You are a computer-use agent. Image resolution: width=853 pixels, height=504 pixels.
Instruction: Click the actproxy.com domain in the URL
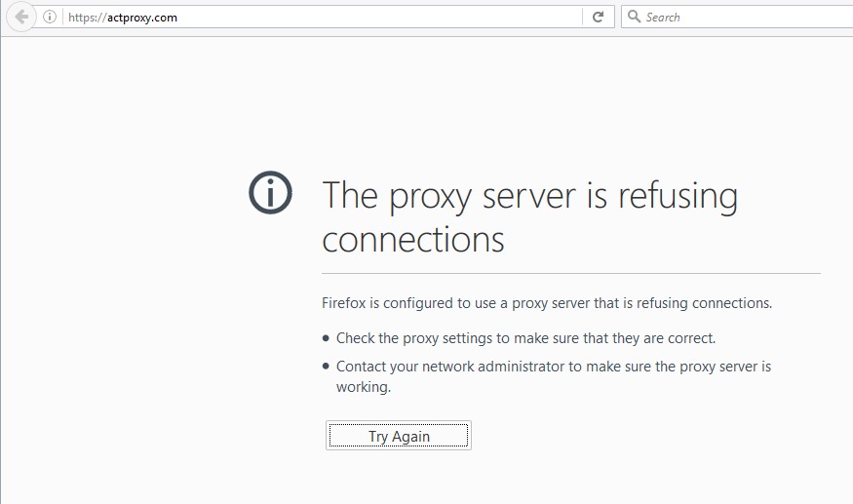(x=142, y=18)
